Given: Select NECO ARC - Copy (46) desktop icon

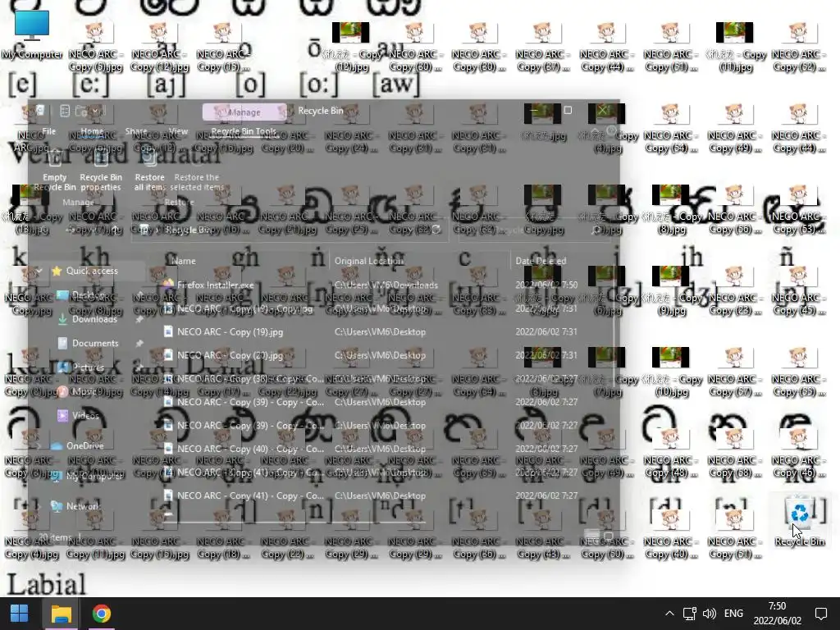Looking at the screenshot, I should click(x=797, y=454).
